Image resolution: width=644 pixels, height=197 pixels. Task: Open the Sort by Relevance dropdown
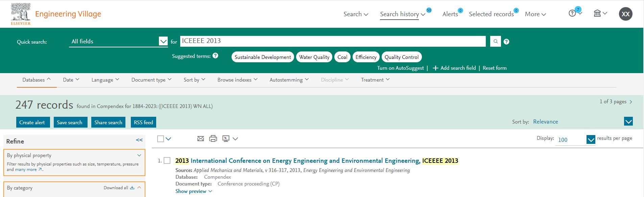[583, 122]
